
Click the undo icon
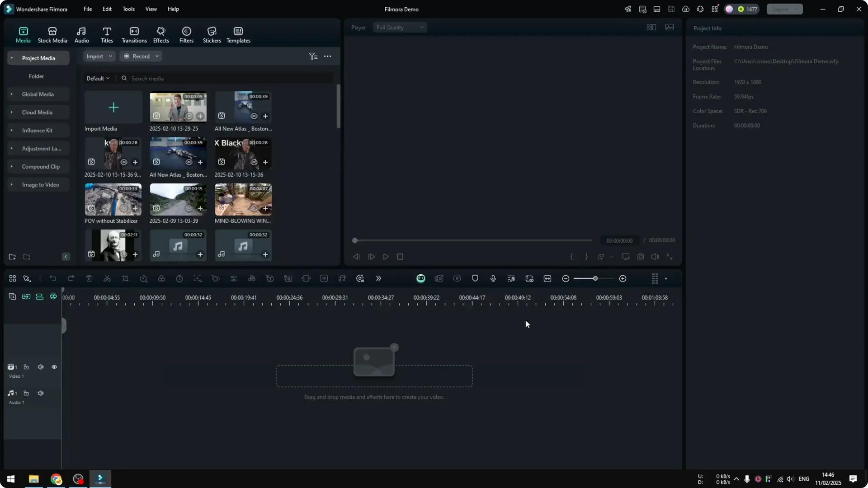coord(53,278)
